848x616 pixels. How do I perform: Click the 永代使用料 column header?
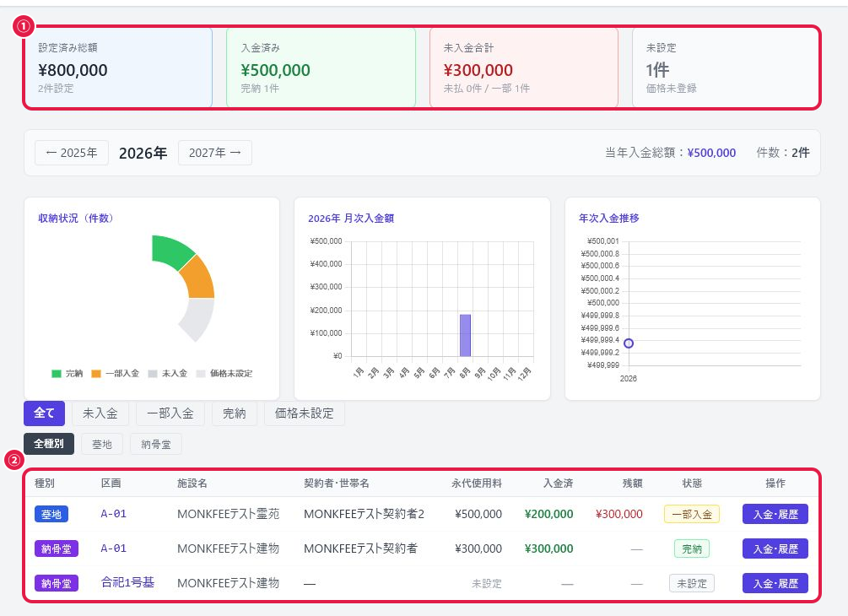pyautogui.click(x=477, y=483)
